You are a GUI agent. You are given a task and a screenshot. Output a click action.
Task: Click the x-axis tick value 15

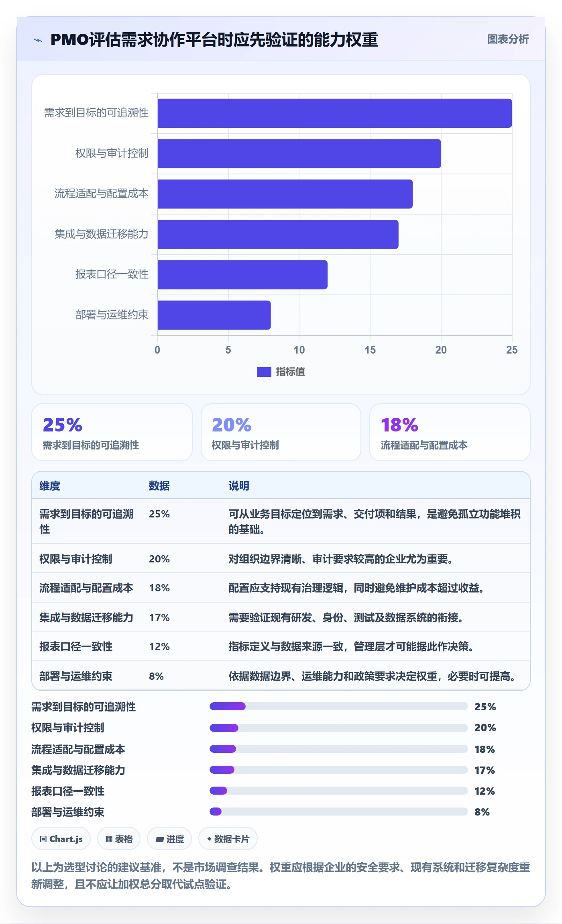click(370, 350)
